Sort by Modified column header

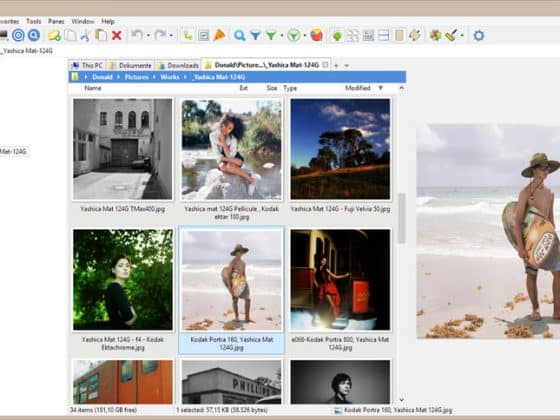[358, 88]
